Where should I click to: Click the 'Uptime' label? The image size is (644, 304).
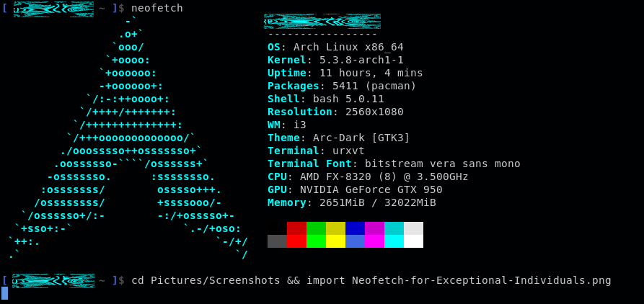tap(287, 73)
